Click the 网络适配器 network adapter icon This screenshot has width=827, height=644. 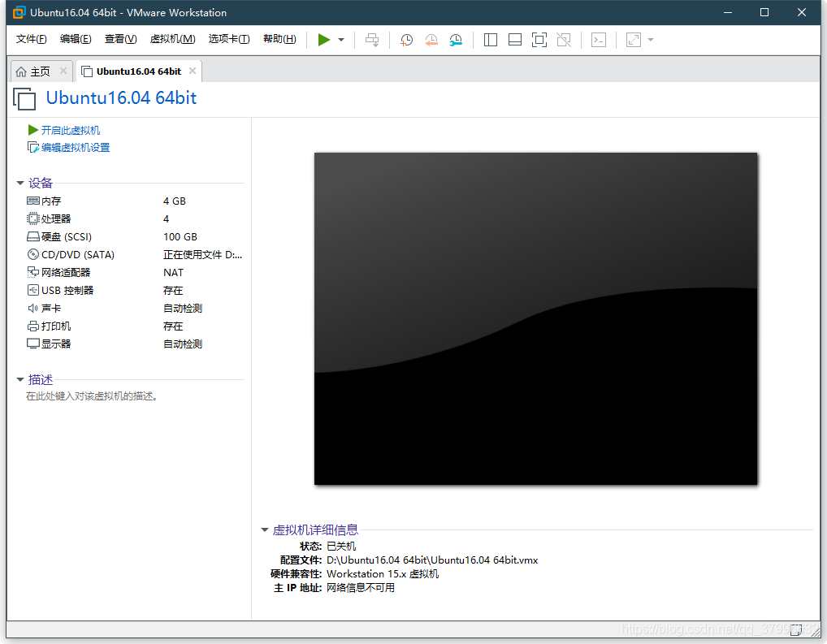click(x=32, y=272)
